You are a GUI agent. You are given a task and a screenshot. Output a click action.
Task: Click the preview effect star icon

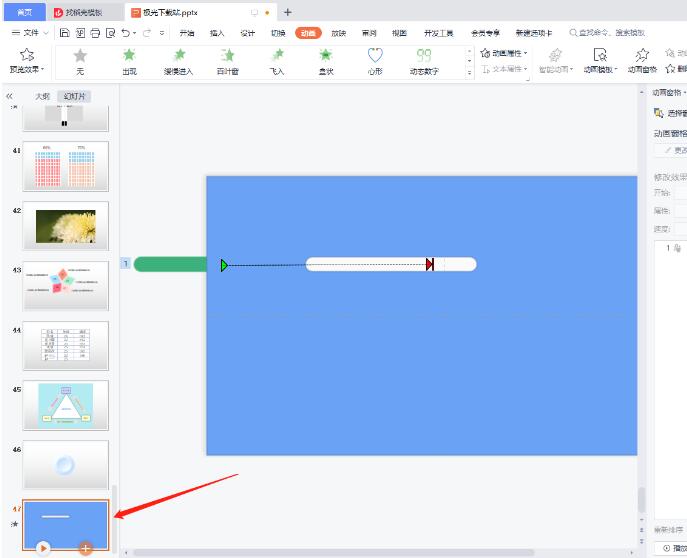coord(27,55)
